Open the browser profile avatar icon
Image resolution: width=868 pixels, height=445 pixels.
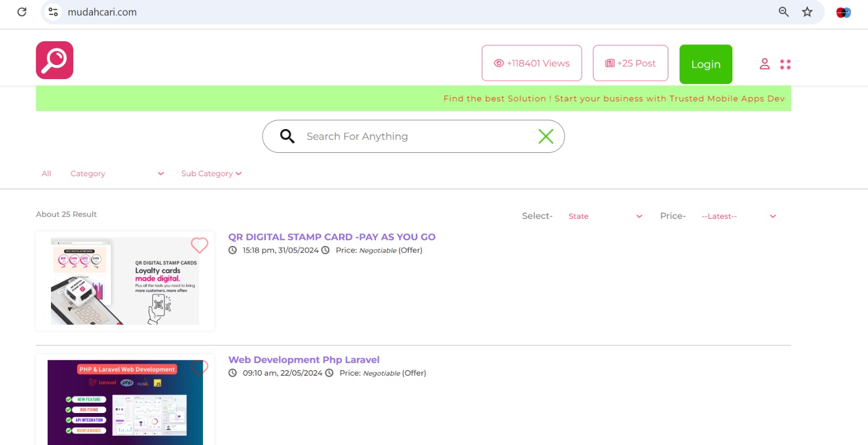(844, 12)
